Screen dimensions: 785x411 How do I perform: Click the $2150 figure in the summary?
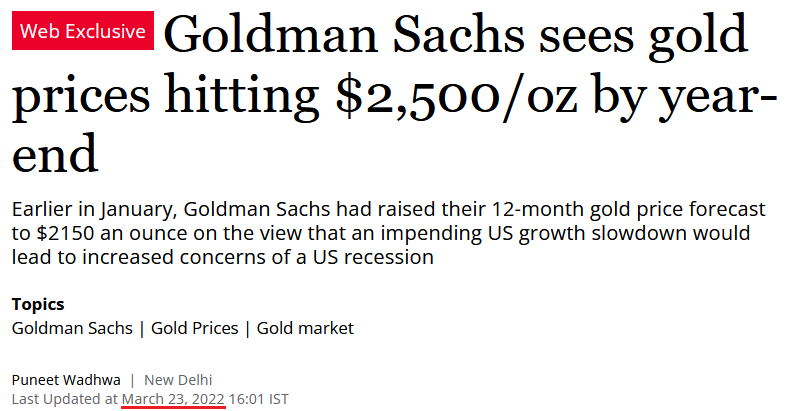65,233
